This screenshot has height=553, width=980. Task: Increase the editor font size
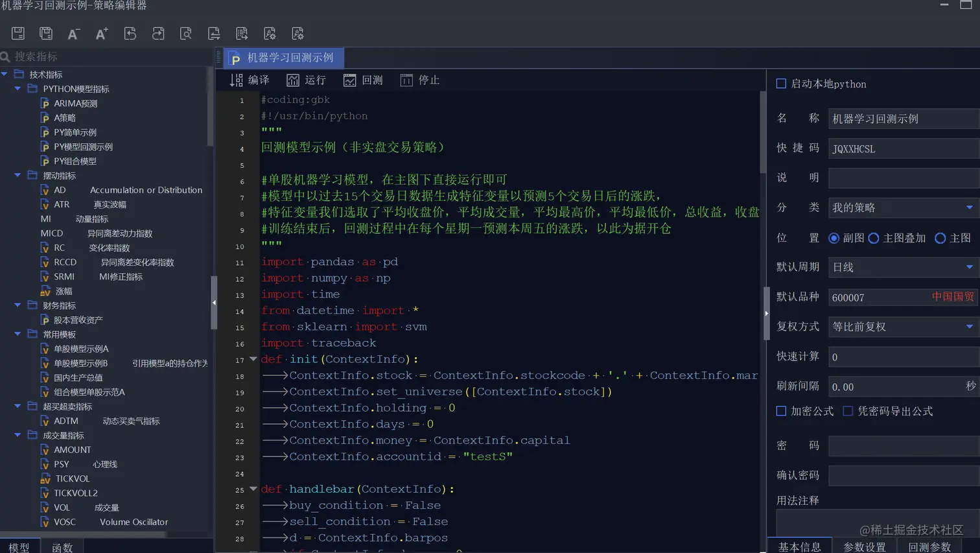[101, 33]
